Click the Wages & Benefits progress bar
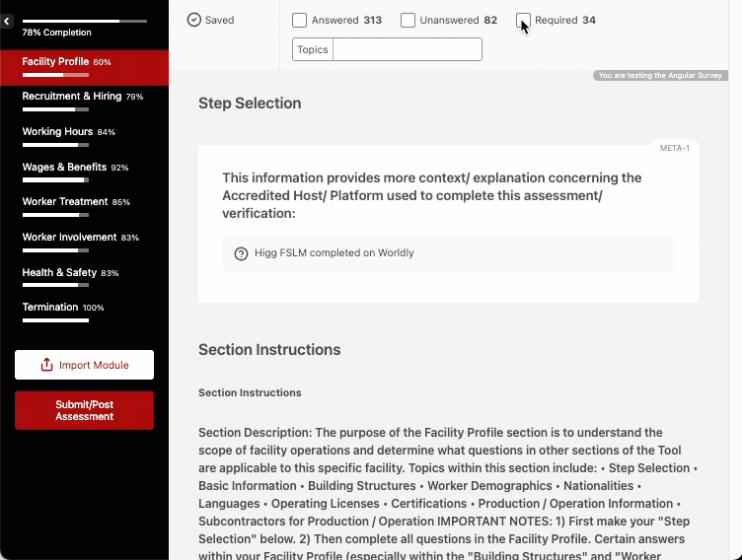 pyautogui.click(x=55, y=180)
